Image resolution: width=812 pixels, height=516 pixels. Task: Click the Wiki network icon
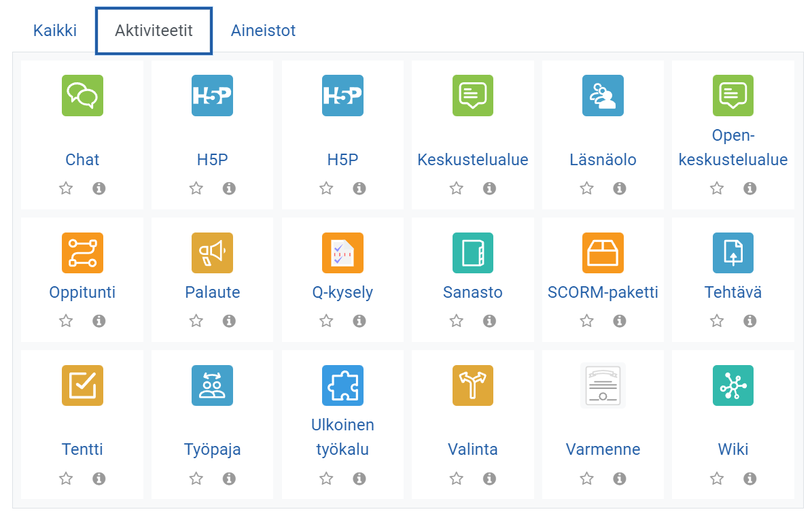(732, 385)
